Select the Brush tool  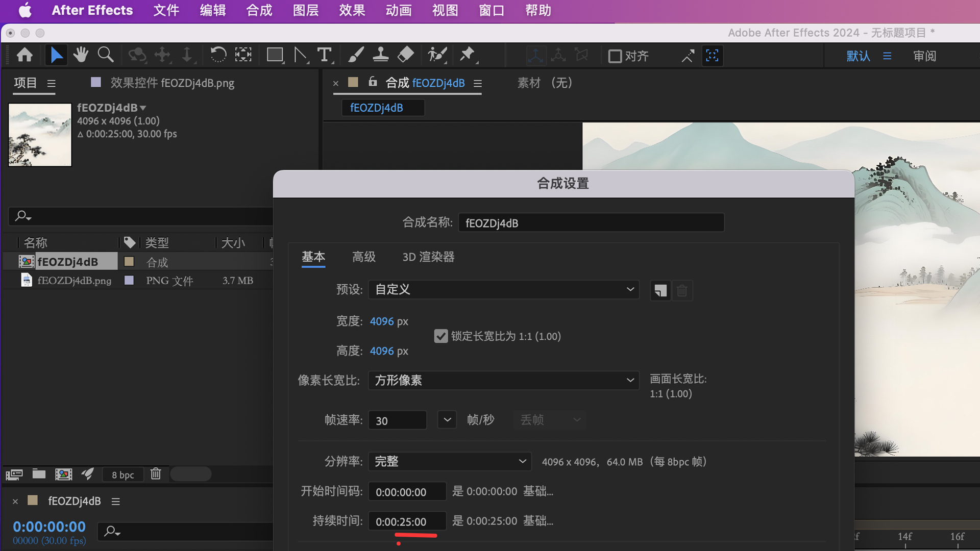(x=356, y=55)
